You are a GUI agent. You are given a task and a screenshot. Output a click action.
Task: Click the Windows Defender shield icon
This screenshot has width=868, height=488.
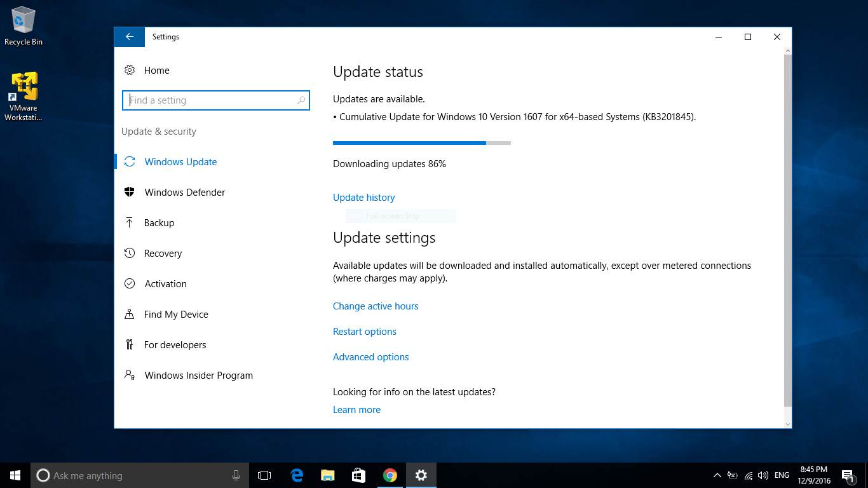click(x=130, y=192)
